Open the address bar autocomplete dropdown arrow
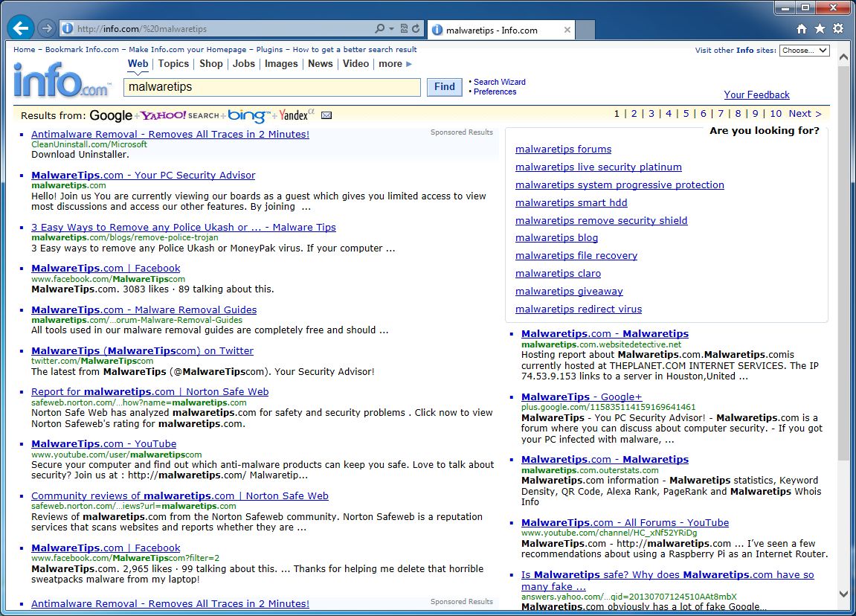This screenshot has height=616, width=856. (391, 28)
